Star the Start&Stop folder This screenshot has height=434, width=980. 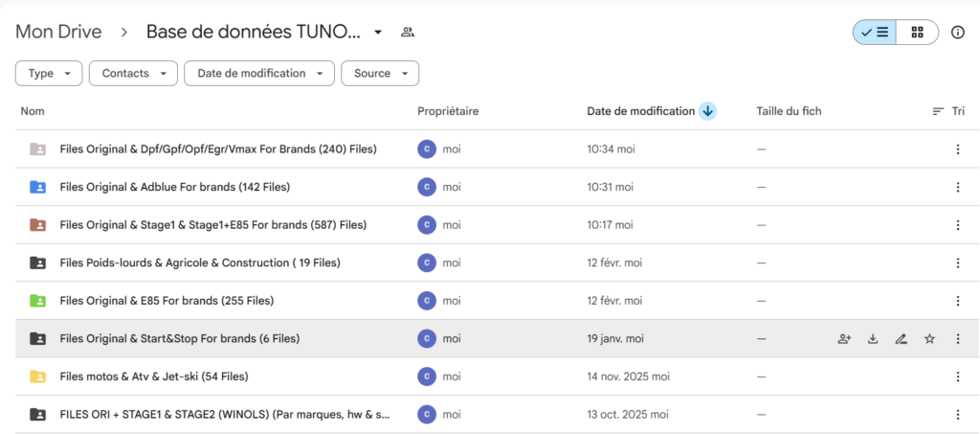pyautogui.click(x=929, y=339)
